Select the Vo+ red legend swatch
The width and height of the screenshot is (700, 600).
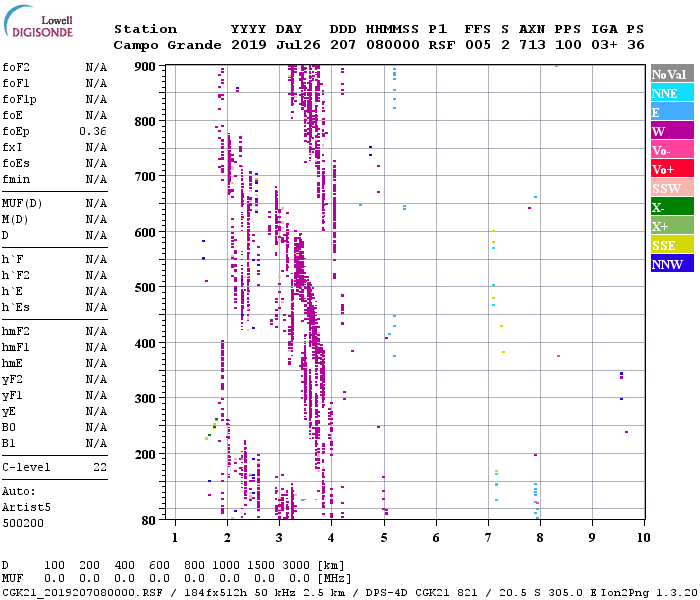point(672,169)
